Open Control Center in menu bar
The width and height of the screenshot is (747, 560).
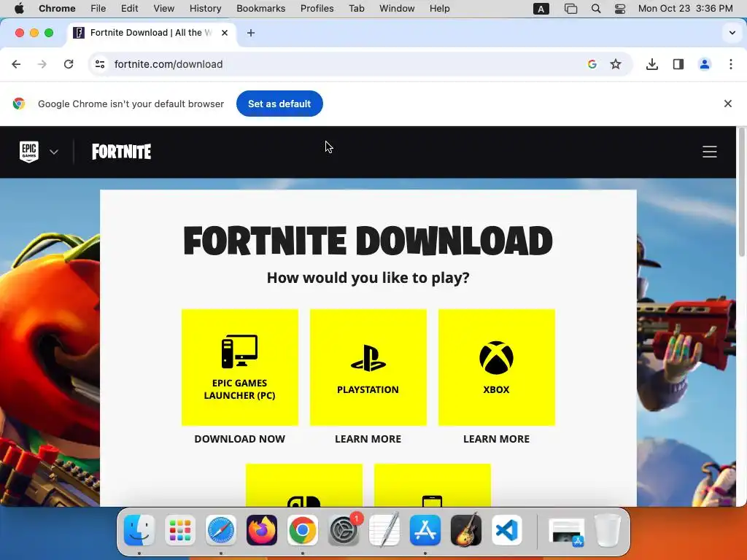(620, 9)
